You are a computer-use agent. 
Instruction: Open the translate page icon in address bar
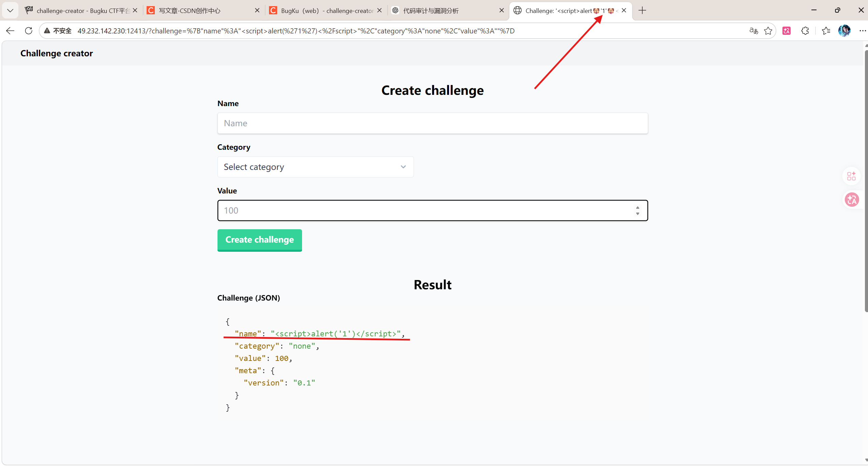coord(754,31)
